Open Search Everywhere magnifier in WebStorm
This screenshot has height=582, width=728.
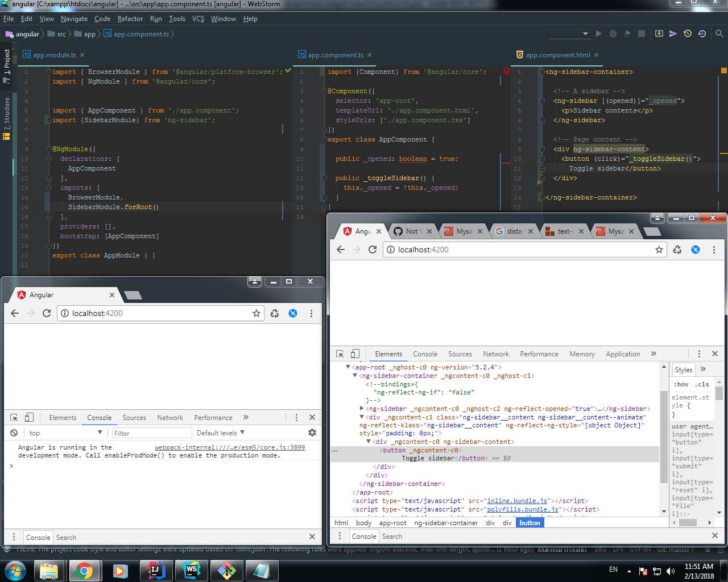point(719,34)
